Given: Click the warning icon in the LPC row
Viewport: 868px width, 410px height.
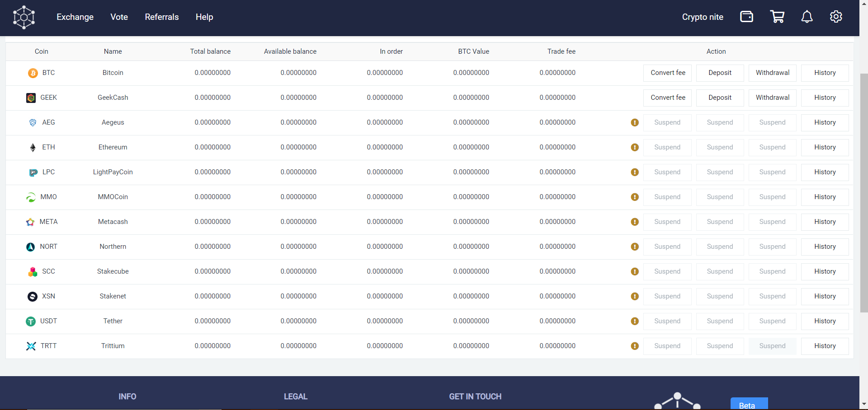Looking at the screenshot, I should click(635, 172).
